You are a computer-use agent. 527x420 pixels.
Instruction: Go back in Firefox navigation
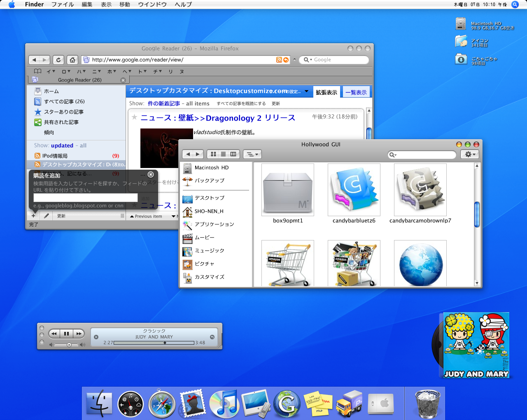34,60
